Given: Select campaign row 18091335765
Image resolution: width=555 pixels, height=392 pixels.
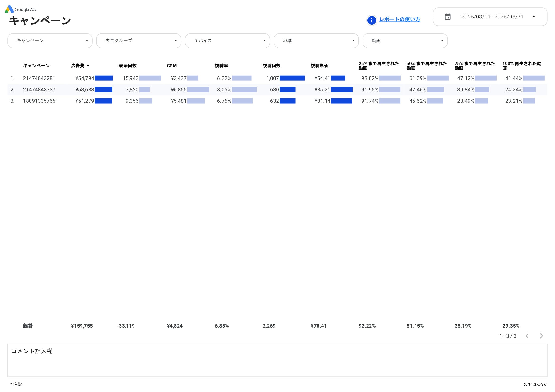Looking at the screenshot, I should (39, 101).
